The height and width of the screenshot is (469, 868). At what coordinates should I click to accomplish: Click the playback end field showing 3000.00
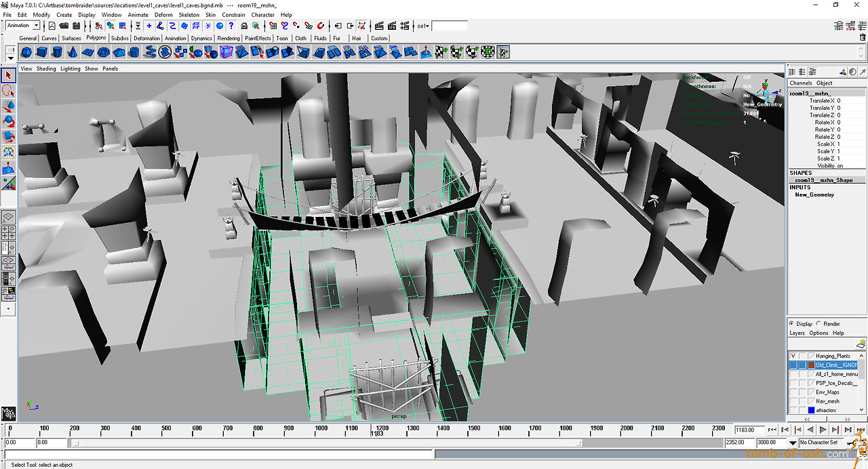coord(772,443)
